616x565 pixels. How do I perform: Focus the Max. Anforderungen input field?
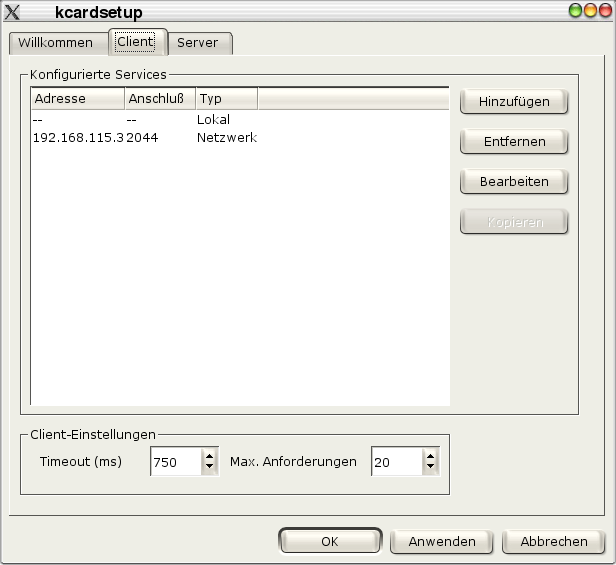point(396,462)
